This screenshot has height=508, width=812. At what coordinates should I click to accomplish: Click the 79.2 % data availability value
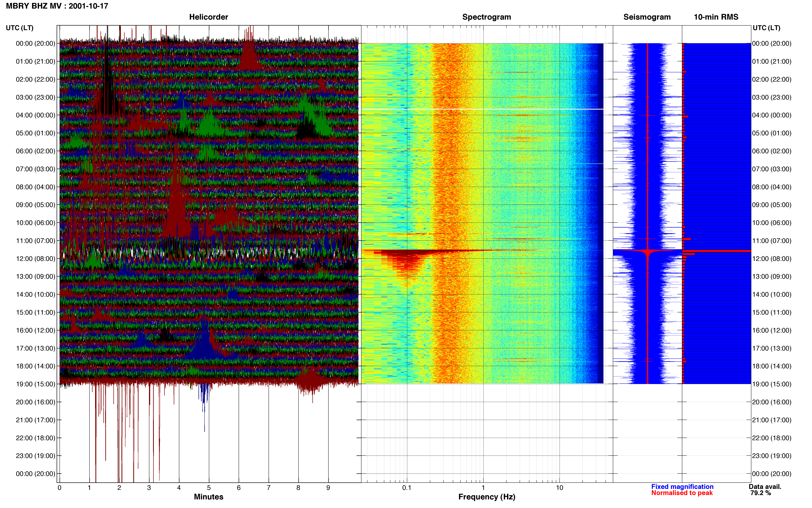click(761, 493)
